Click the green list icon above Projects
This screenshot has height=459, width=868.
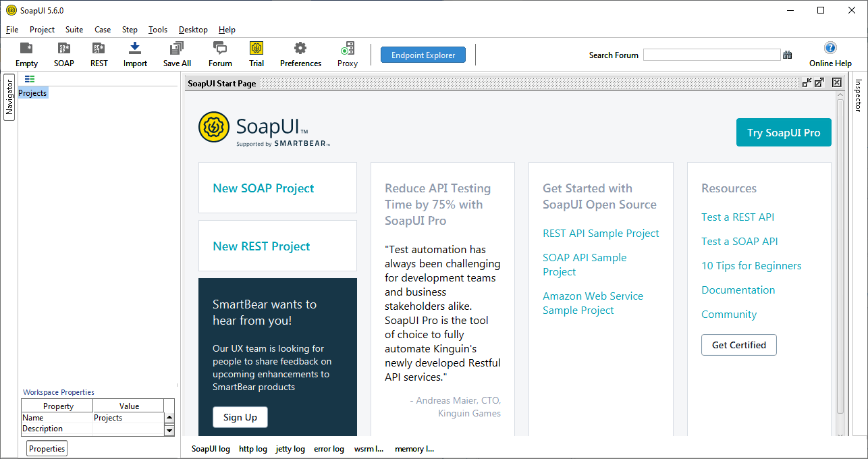point(30,79)
